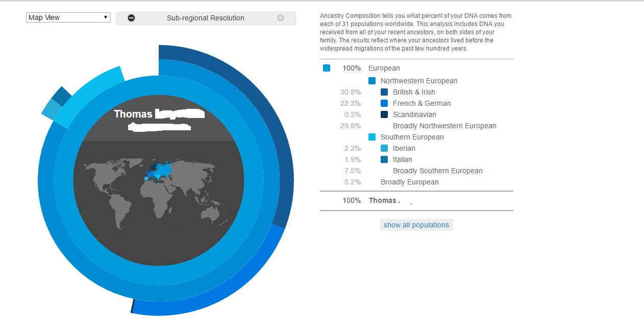Click the Sub-regional Resolution label bar
The height and width of the screenshot is (325, 644).
[206, 18]
